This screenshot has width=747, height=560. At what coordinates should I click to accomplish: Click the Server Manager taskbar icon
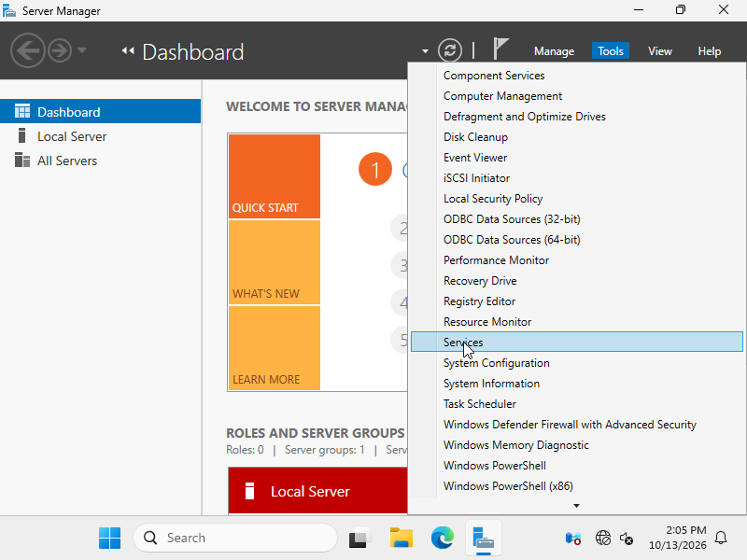point(483,538)
